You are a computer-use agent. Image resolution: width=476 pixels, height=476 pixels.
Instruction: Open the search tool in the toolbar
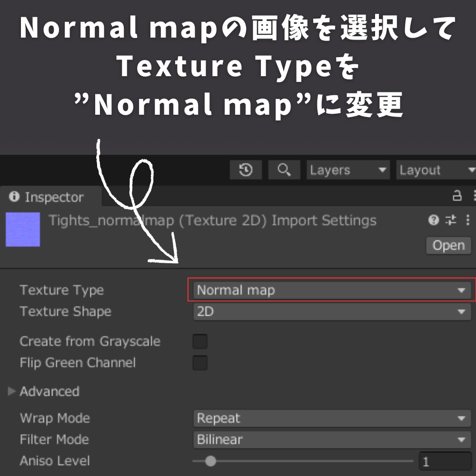[284, 170]
